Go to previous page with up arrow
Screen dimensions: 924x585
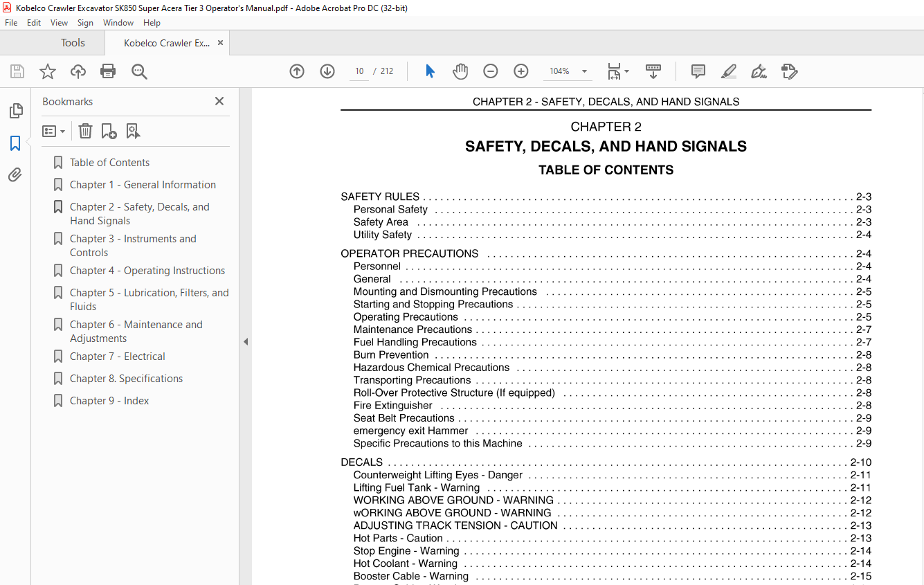click(297, 71)
